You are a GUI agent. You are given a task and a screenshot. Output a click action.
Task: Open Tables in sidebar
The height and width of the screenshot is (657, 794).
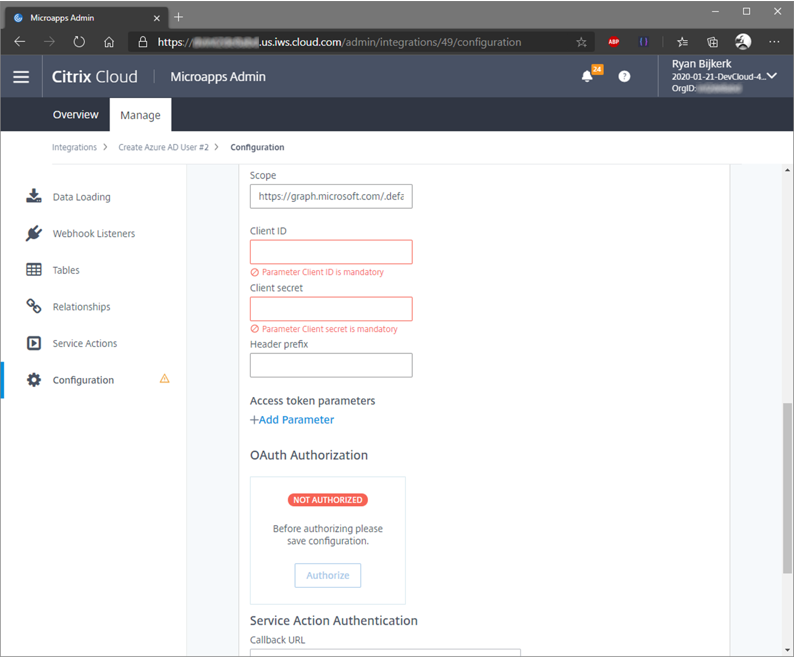coord(66,270)
